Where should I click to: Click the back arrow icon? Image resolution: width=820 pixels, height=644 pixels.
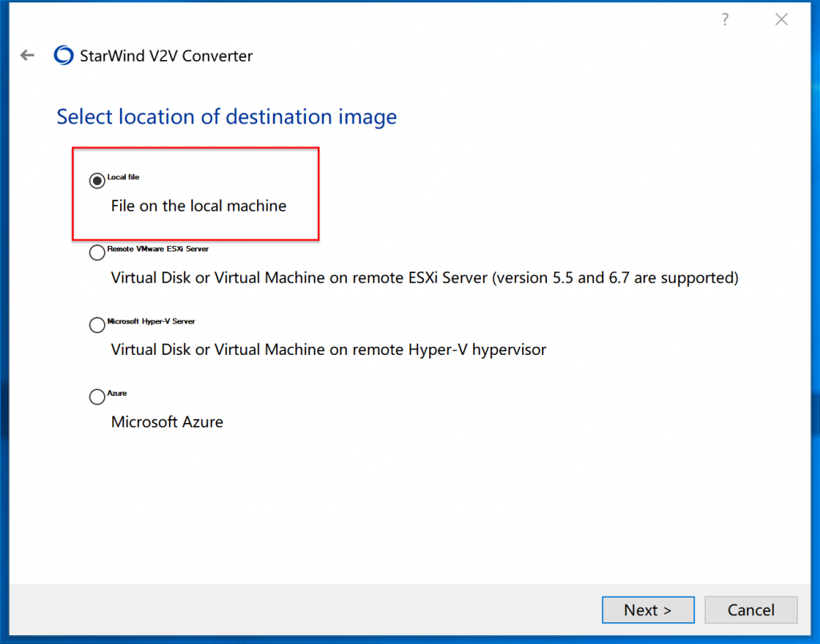(27, 55)
